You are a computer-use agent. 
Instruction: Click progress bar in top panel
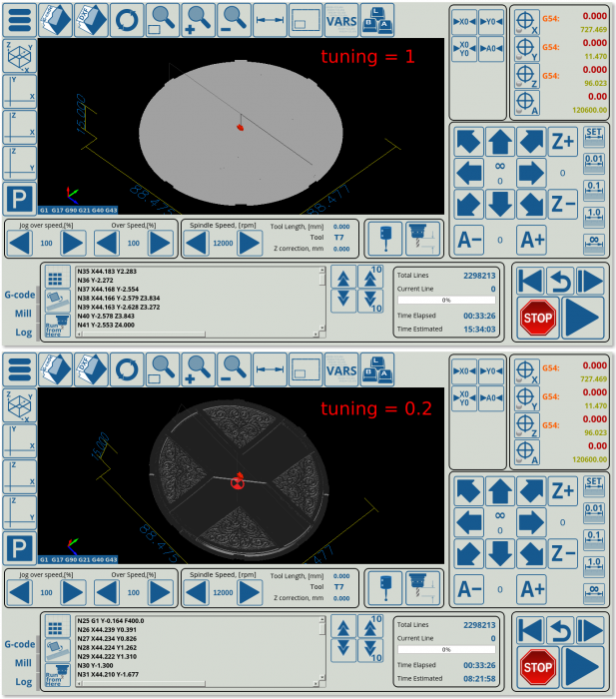[446, 300]
